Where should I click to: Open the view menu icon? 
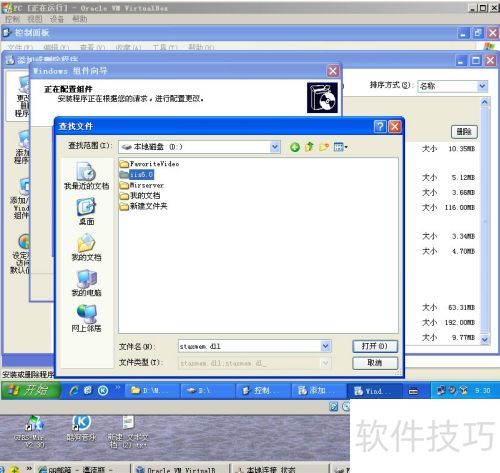[x=340, y=147]
